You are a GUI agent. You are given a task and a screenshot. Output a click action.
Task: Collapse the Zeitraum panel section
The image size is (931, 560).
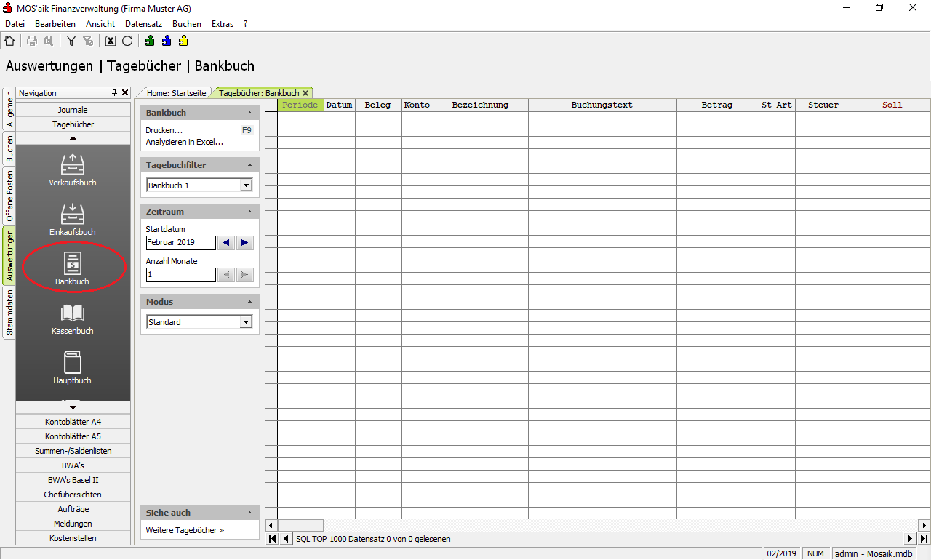coord(250,212)
